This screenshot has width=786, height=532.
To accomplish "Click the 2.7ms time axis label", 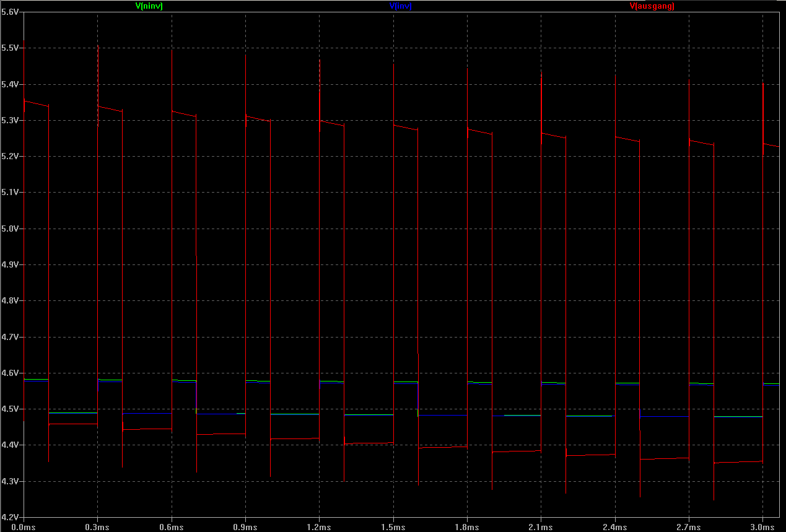I will click(689, 527).
